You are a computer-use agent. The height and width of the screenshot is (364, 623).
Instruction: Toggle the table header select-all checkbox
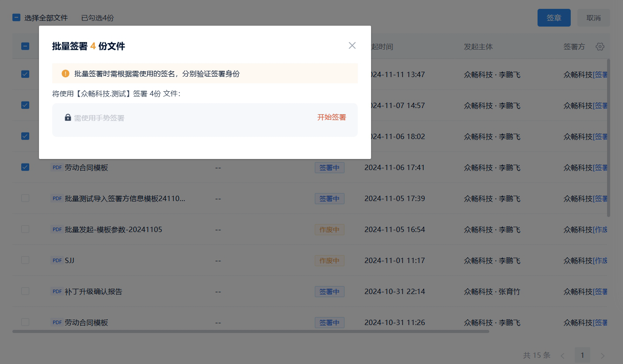[x=25, y=46]
